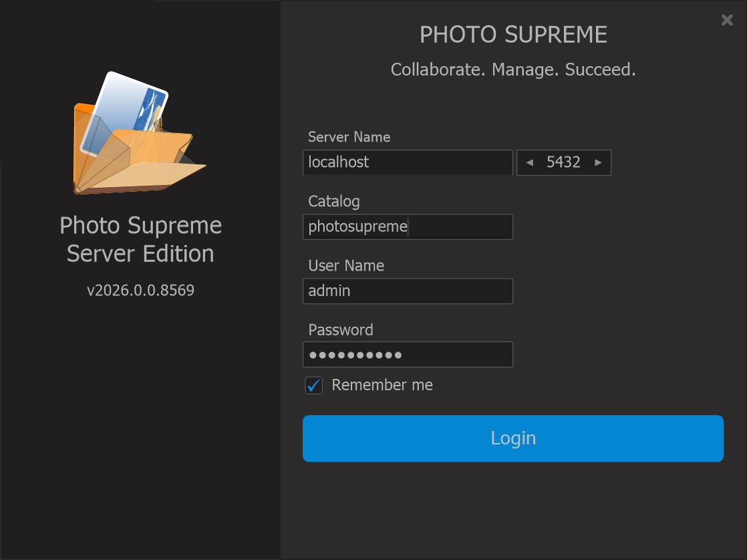Click the blue Login button
The height and width of the screenshot is (560, 747).
[x=512, y=438]
